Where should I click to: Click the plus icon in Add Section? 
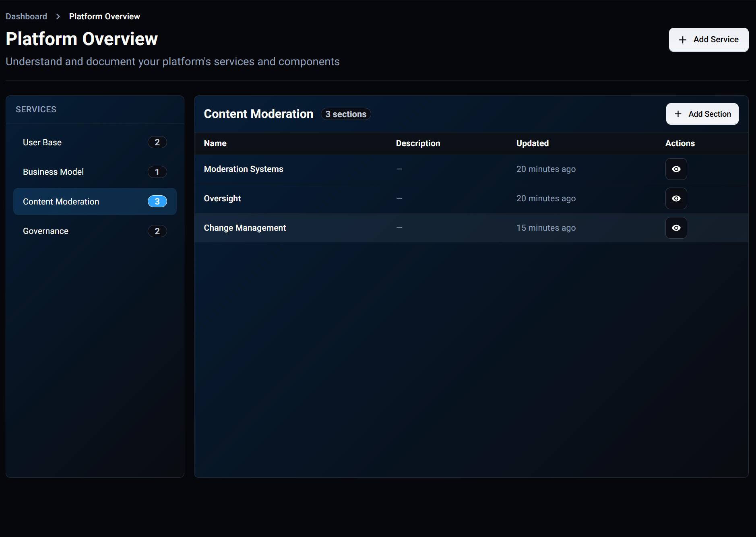coord(678,114)
